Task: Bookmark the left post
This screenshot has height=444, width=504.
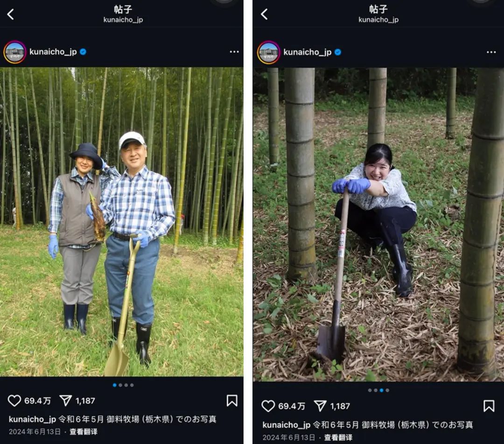Action: tap(232, 401)
